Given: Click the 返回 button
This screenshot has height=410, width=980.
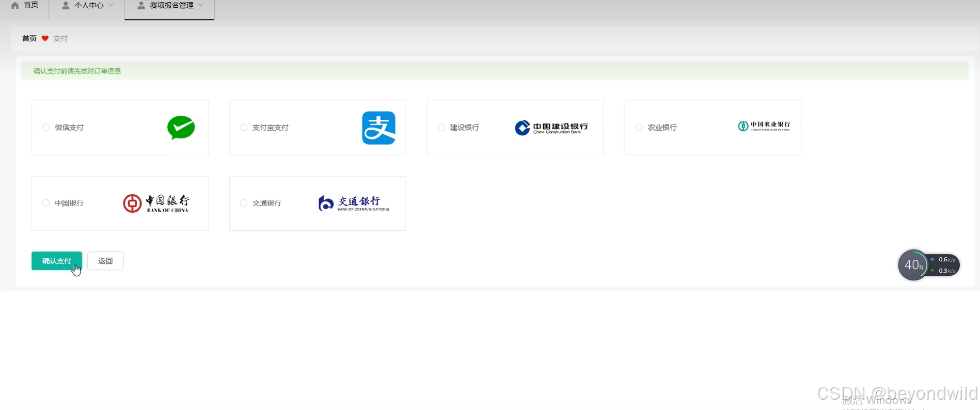Looking at the screenshot, I should click(105, 261).
